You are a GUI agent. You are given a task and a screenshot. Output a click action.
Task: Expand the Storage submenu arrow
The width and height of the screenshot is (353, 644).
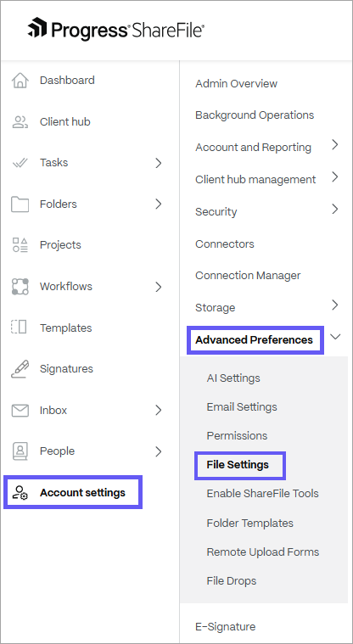[x=335, y=305]
